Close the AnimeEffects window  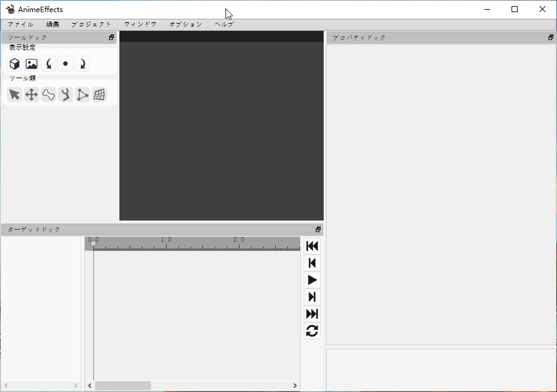[542, 9]
